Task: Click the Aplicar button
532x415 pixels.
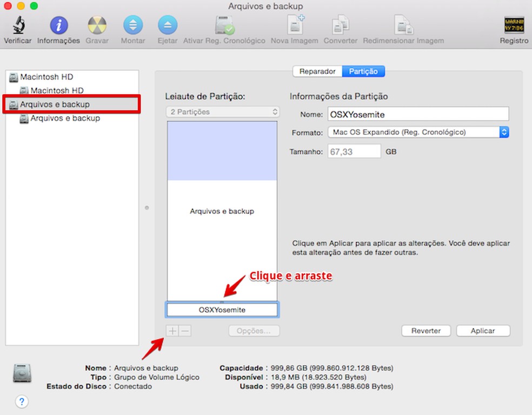Action: click(483, 331)
